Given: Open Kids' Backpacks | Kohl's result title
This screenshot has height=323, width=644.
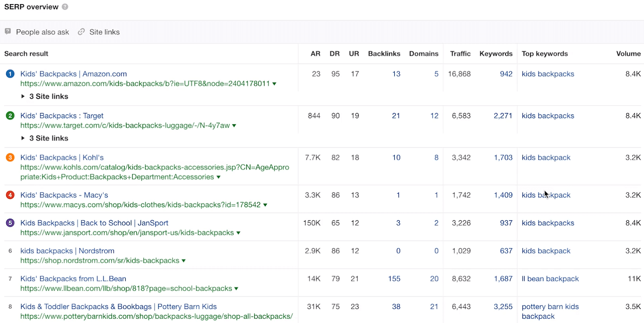Looking at the screenshot, I should [x=62, y=158].
